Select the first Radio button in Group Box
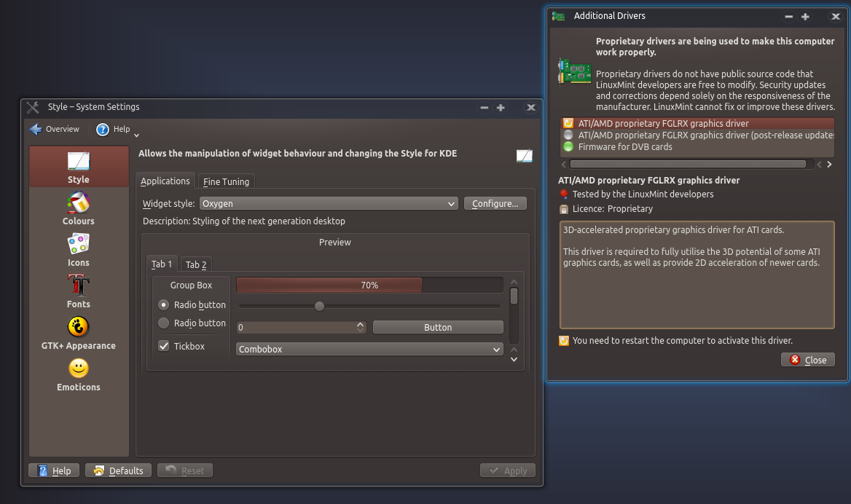The width and height of the screenshot is (851, 504). coord(163,305)
